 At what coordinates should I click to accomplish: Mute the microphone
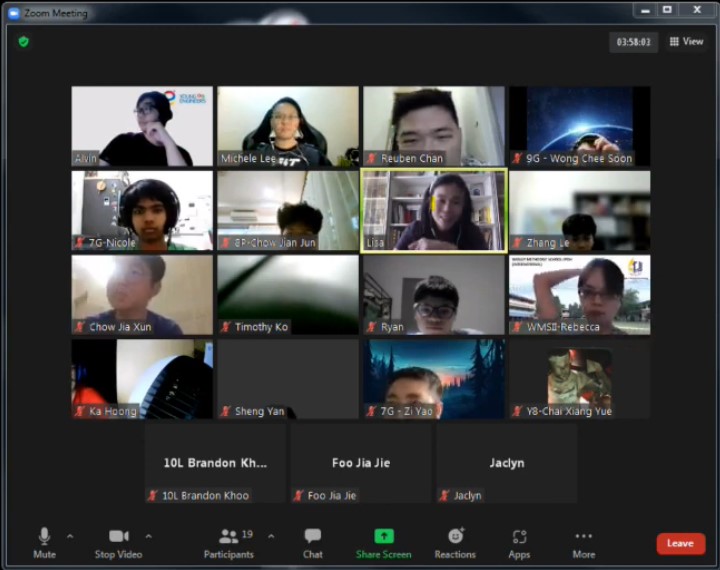click(x=44, y=542)
